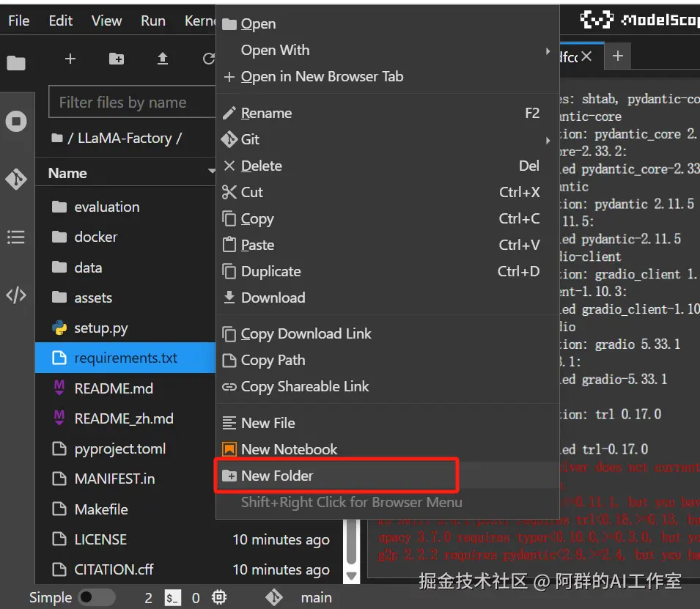
Task: Click the kernel chip icon in status bar
Action: (x=219, y=597)
